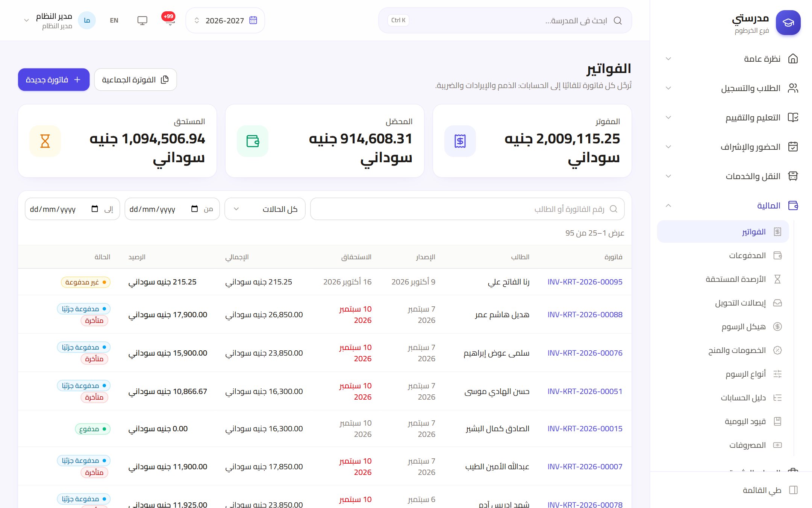
Task: Open calendar picker in the من date field
Action: click(194, 209)
